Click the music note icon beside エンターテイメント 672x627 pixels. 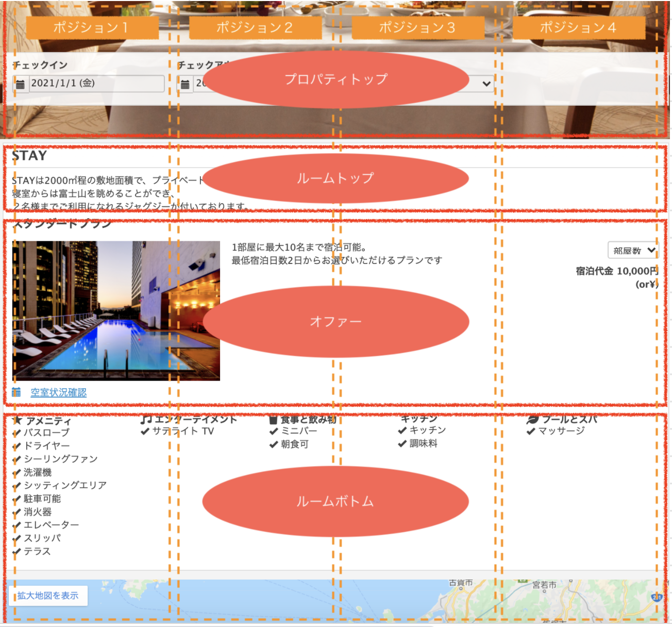coord(146,419)
